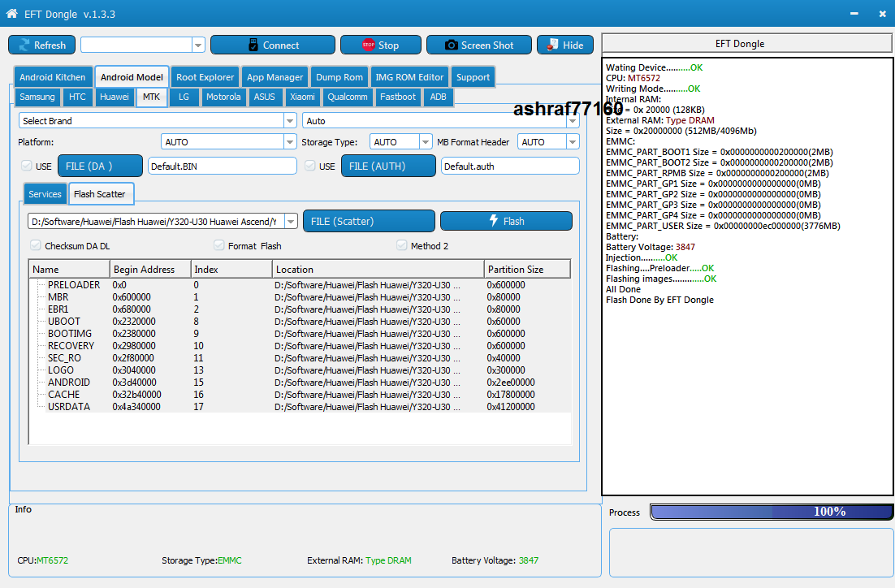Click the Flash button
Screen dimensions: 895x588
(x=506, y=221)
